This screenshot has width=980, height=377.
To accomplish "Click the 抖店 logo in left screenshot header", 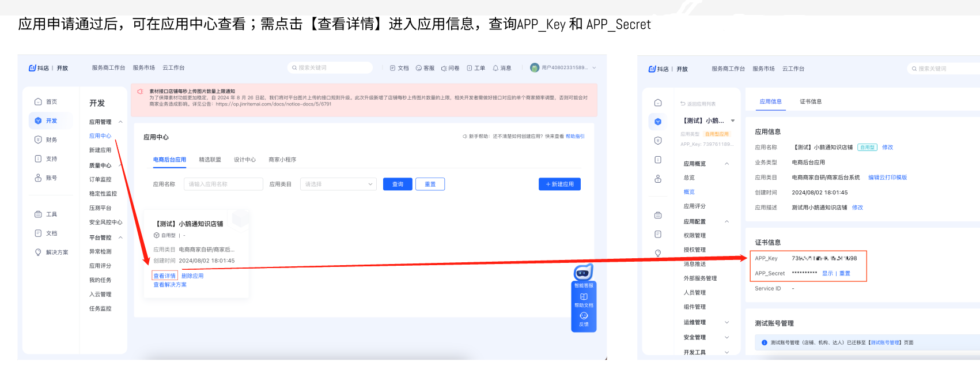I will point(39,68).
